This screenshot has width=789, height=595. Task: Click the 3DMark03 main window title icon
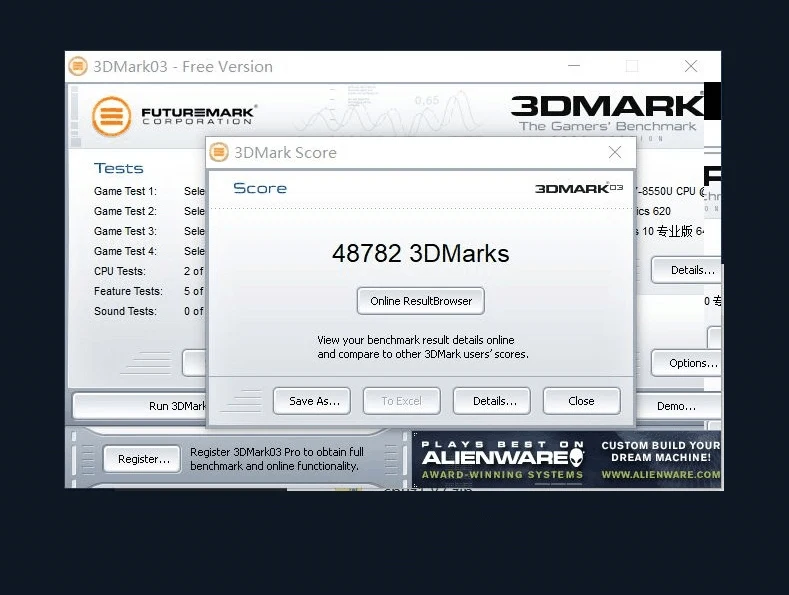[78, 67]
